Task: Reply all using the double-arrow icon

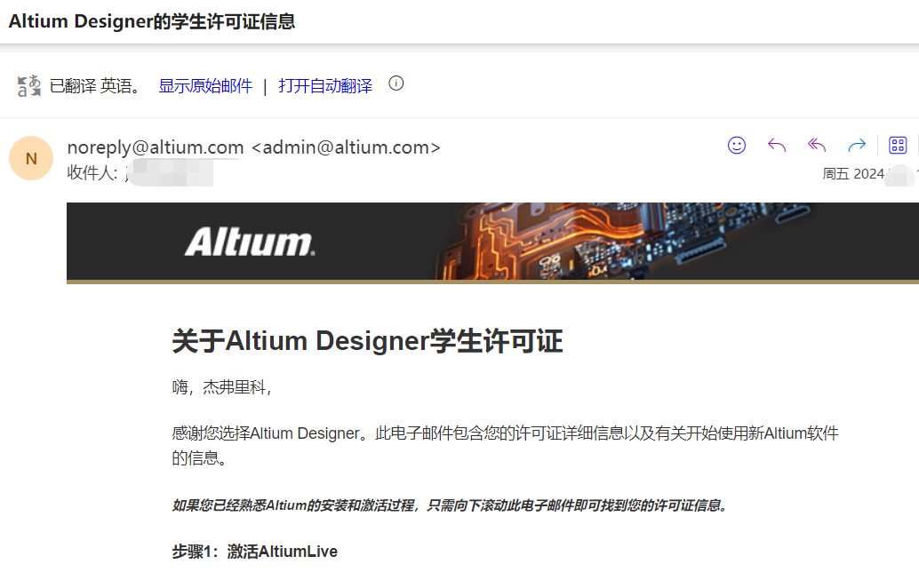Action: click(x=817, y=145)
